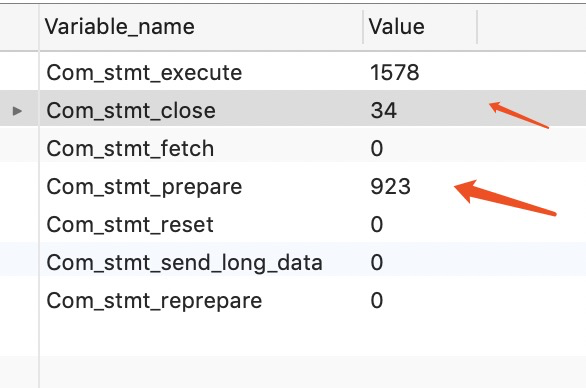Select the Com_stmt_execute variable cell
The height and width of the screenshot is (388, 586).
(144, 73)
